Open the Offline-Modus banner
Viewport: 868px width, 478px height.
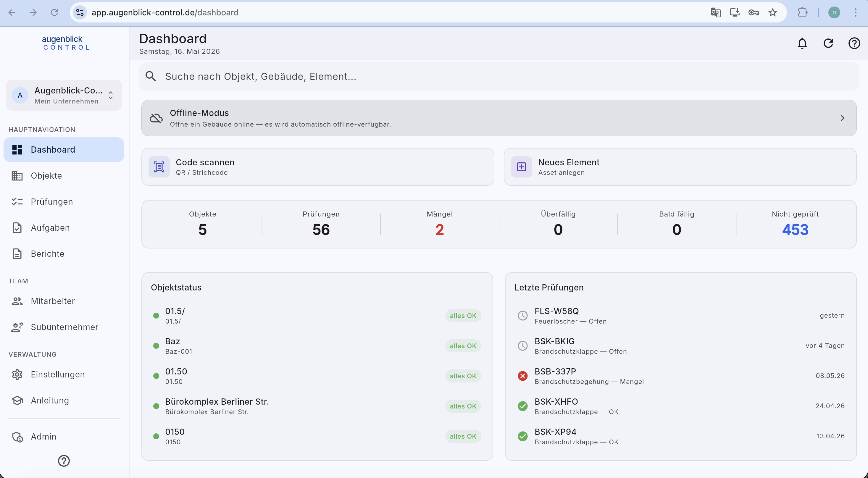click(x=499, y=118)
